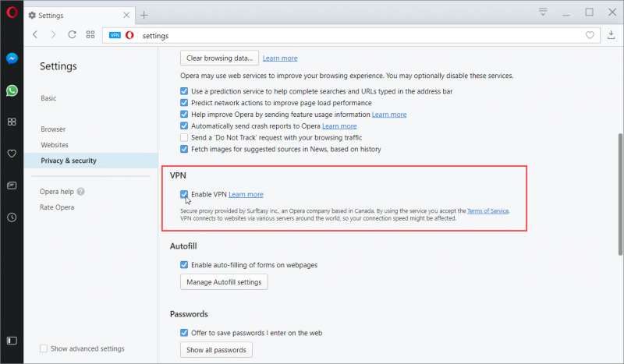
Task: Open Facebook Messenger in the sidebar
Action: 12,58
